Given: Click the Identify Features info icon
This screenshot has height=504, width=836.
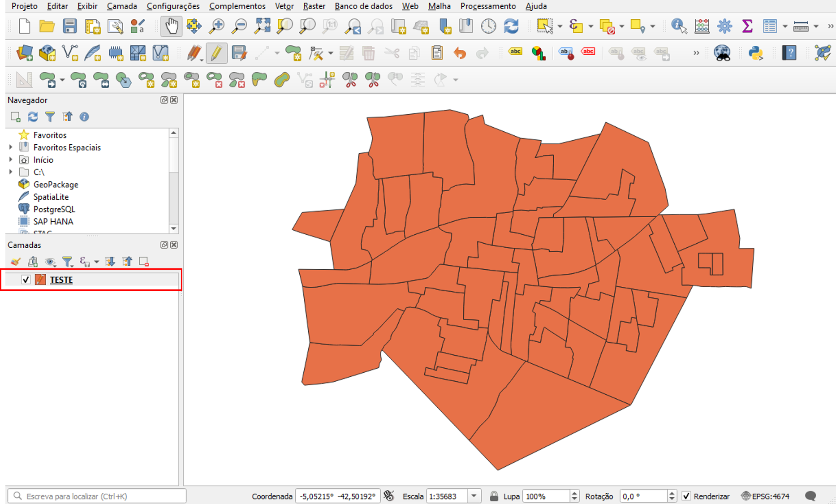Looking at the screenshot, I should pos(679,26).
